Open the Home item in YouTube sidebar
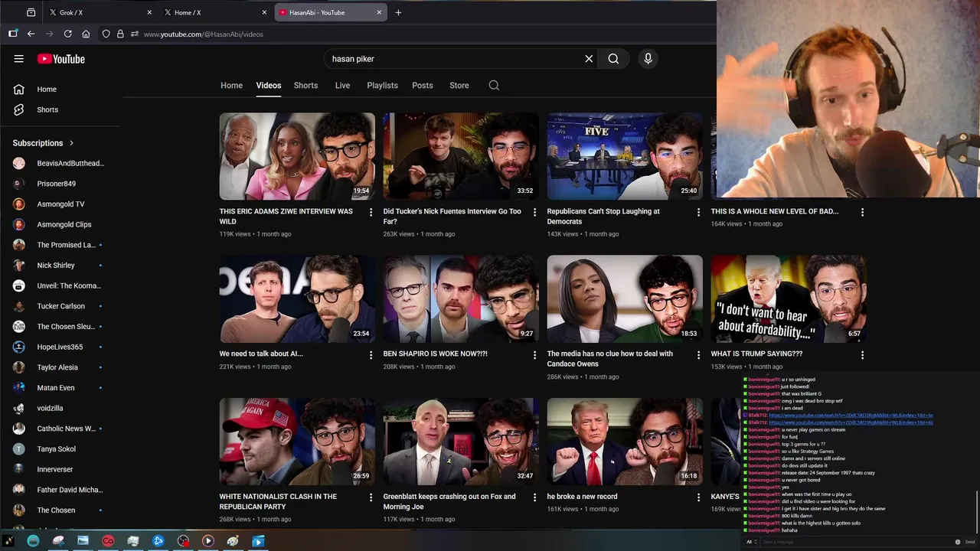 tap(47, 90)
